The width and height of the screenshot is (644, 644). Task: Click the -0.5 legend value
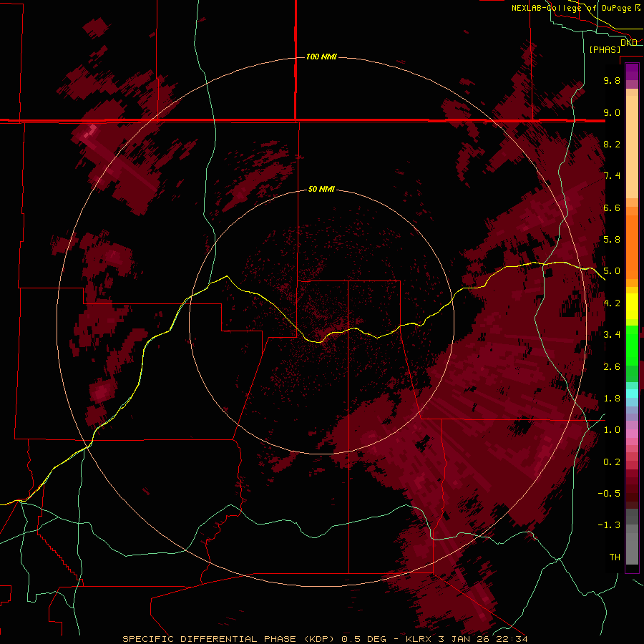(609, 494)
